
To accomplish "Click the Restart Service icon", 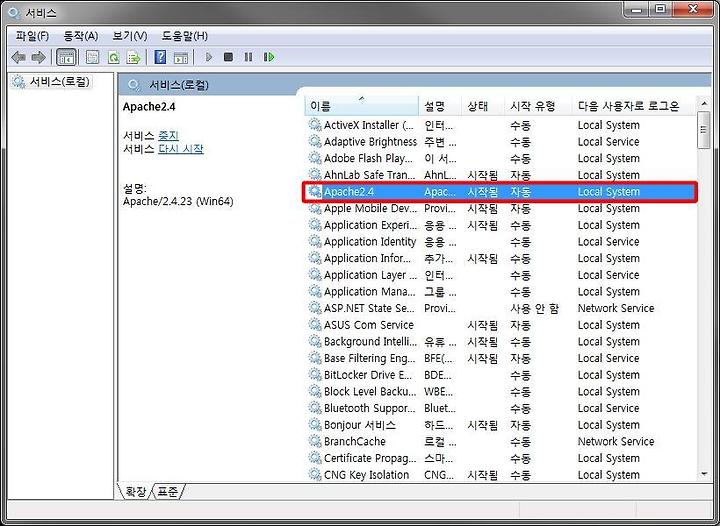I will [x=269, y=57].
